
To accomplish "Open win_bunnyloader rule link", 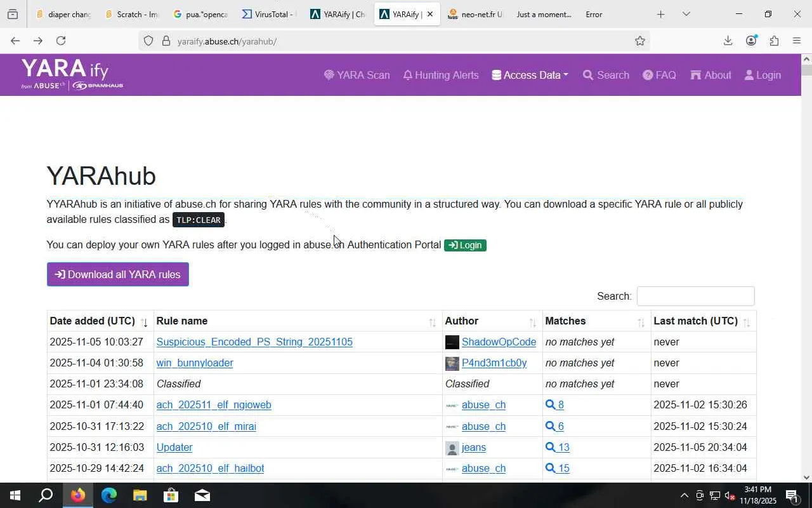I will (195, 363).
